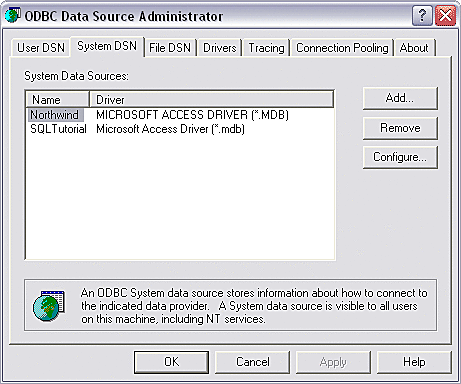461x384 pixels.
Task: Close the ODBC Data Source Administrator window
Action: coord(445,15)
